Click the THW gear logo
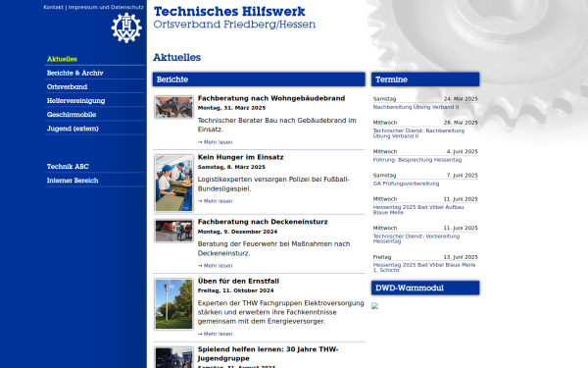The height and width of the screenshot is (368, 588). coord(126,27)
